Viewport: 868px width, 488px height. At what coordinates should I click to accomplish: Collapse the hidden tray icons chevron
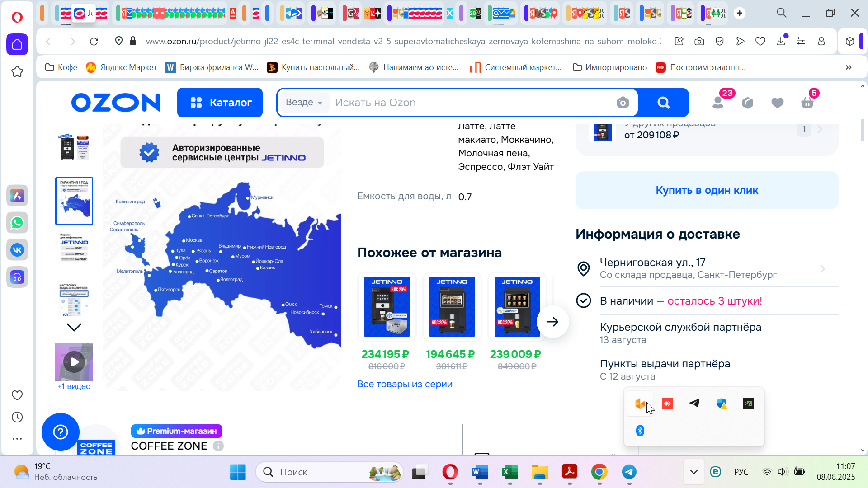click(x=694, y=472)
